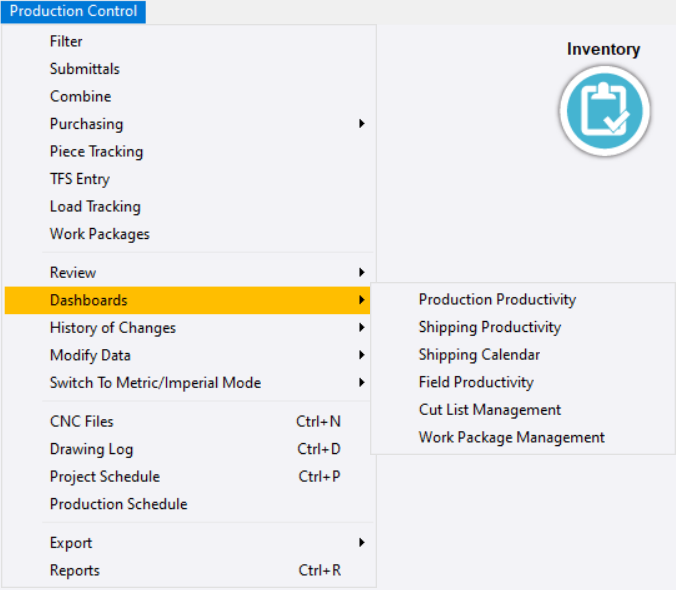Select Filter from the menu
Screen dimensions: 676x590
(66, 42)
